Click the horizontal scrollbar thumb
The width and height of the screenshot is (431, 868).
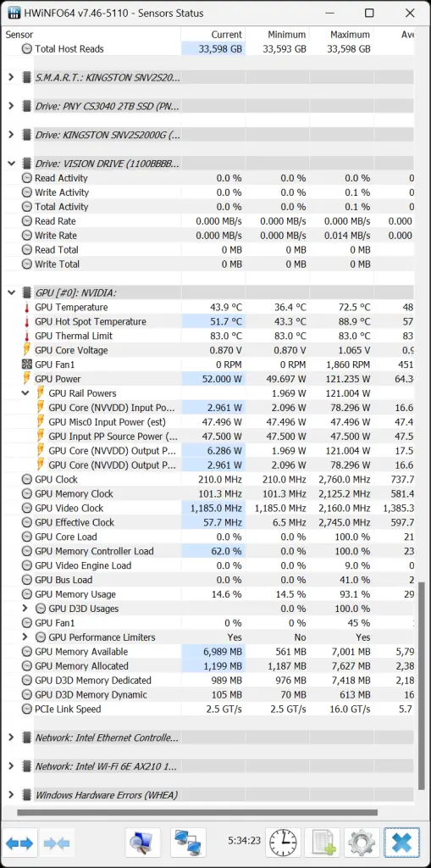(x=197, y=813)
